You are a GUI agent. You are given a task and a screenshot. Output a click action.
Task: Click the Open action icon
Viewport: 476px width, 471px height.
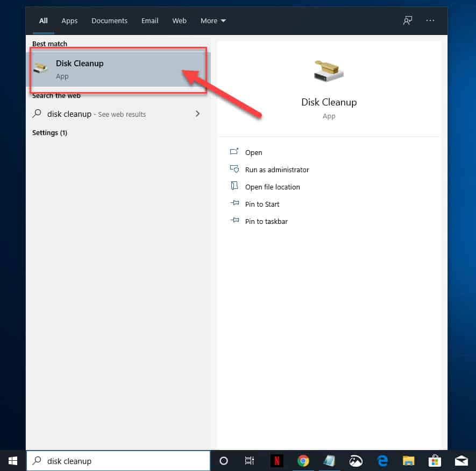coord(234,151)
